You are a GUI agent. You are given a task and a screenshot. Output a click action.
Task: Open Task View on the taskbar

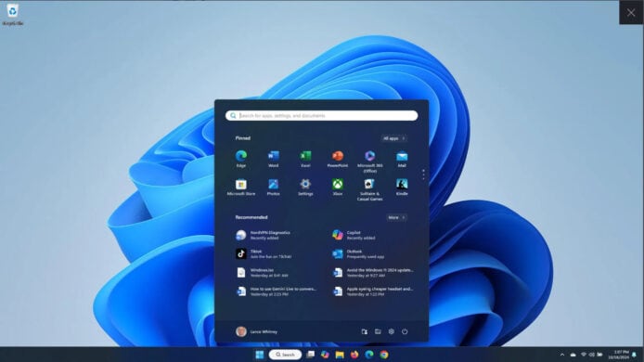(311, 355)
